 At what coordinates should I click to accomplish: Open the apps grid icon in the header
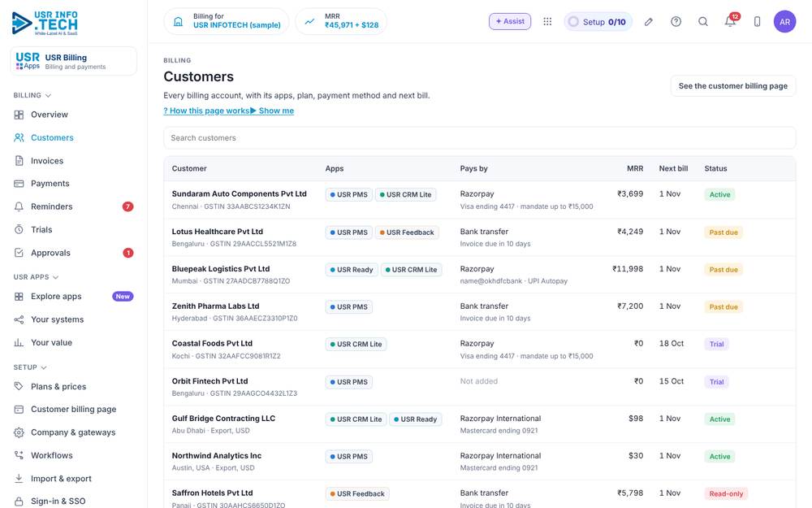(547, 21)
